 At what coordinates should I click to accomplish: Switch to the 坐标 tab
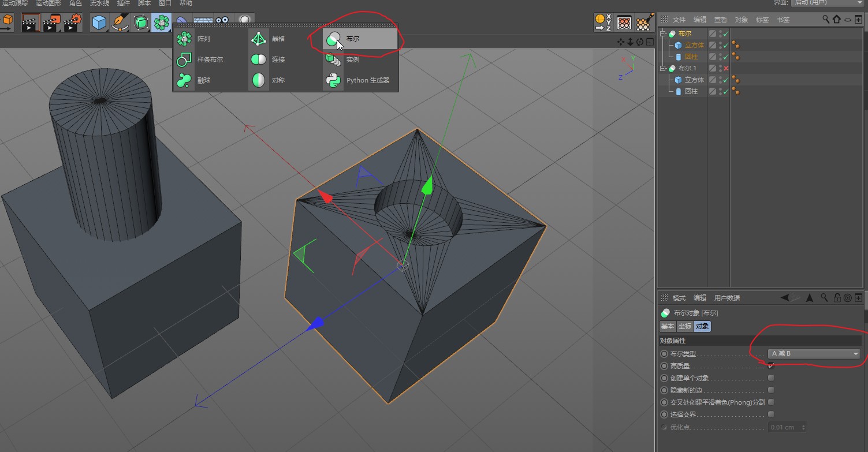685,327
